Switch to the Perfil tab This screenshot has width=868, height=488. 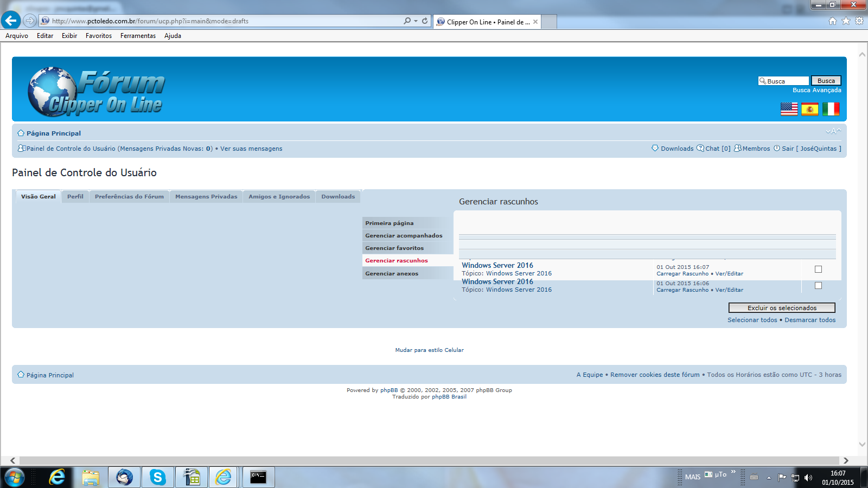75,197
